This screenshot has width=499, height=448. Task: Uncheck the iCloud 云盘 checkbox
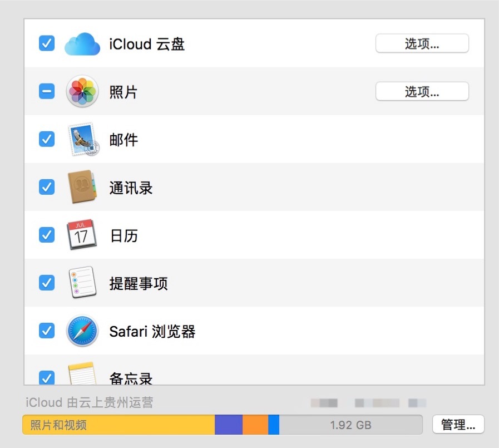coord(47,43)
